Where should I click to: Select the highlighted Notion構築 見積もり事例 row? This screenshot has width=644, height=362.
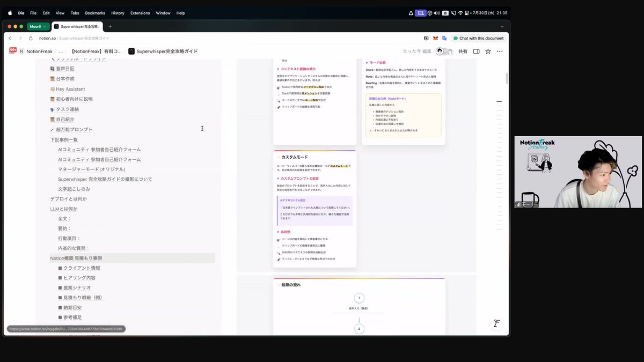(133, 258)
